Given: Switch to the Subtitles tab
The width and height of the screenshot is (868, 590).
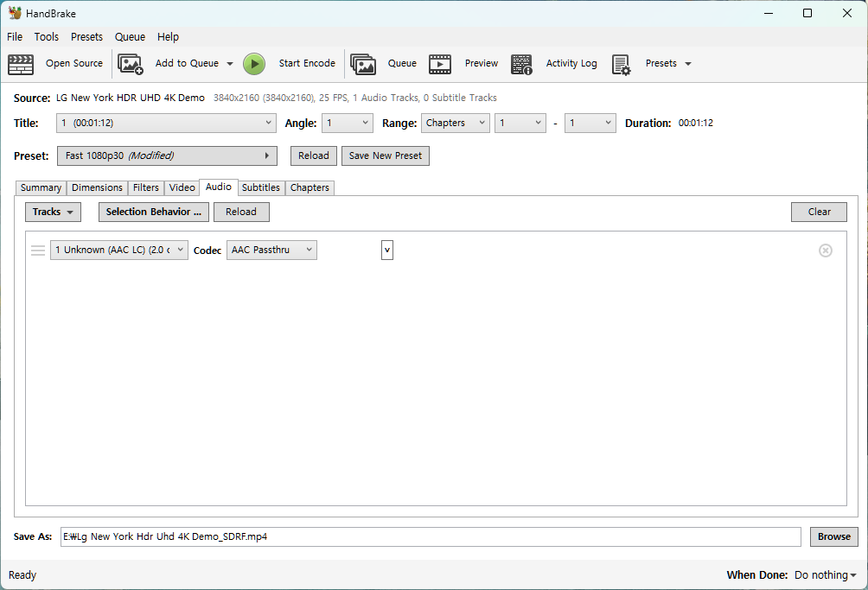Looking at the screenshot, I should tap(261, 188).
